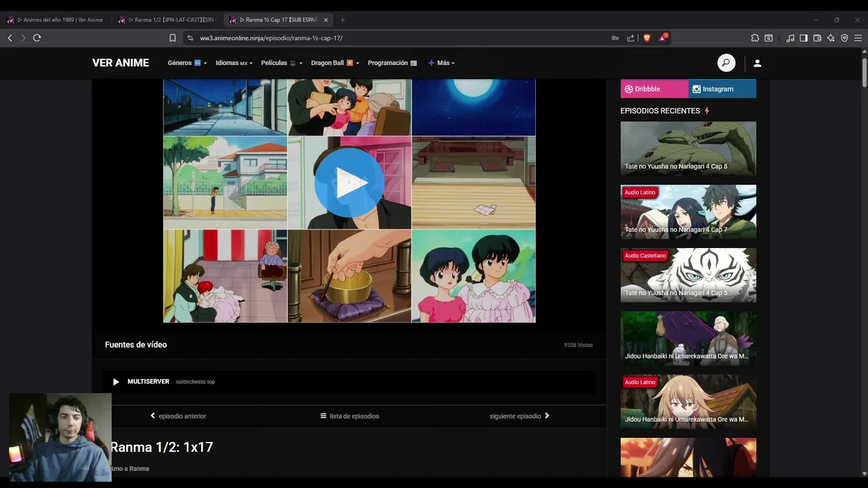This screenshot has width=868, height=488.
Task: Toggle the browser sidebar panel icon
Action: point(804,38)
